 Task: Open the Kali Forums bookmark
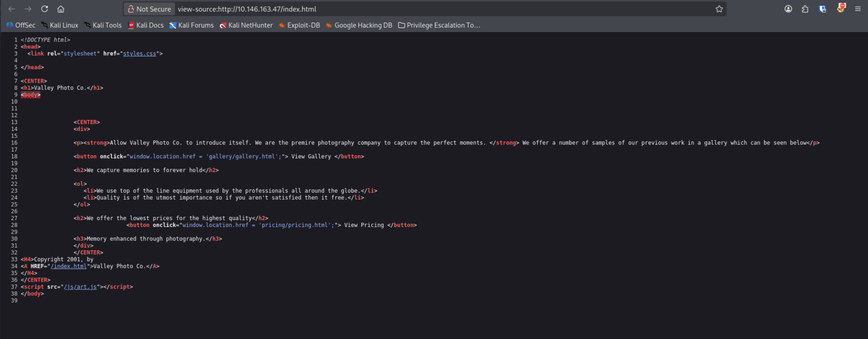(191, 25)
